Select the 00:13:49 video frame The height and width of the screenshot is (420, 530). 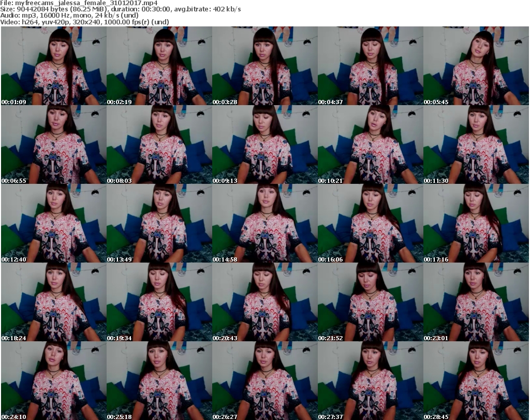[x=159, y=224]
